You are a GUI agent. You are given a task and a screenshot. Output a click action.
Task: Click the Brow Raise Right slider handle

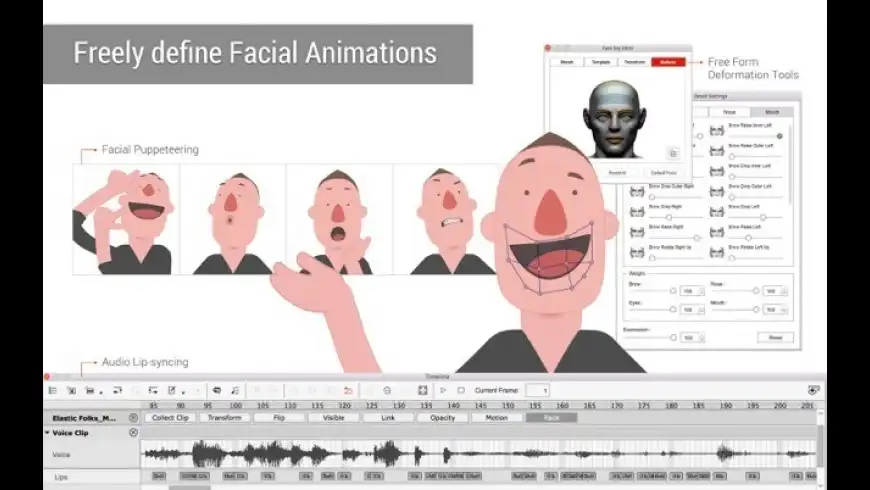pyautogui.click(x=696, y=238)
